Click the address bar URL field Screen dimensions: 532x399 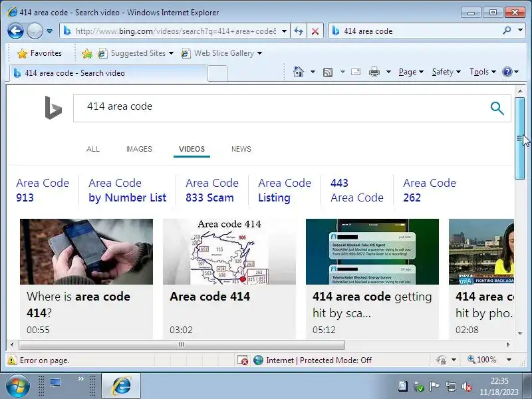pyautogui.click(x=176, y=31)
